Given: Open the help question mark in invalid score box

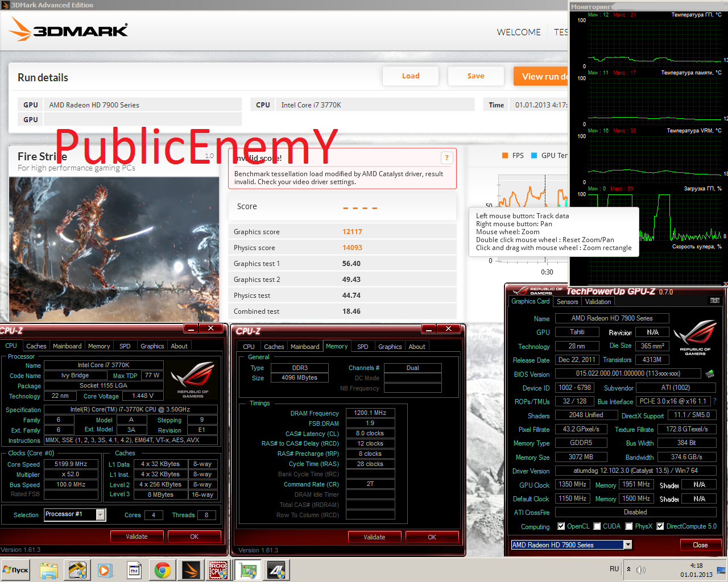Looking at the screenshot, I should 446,158.
